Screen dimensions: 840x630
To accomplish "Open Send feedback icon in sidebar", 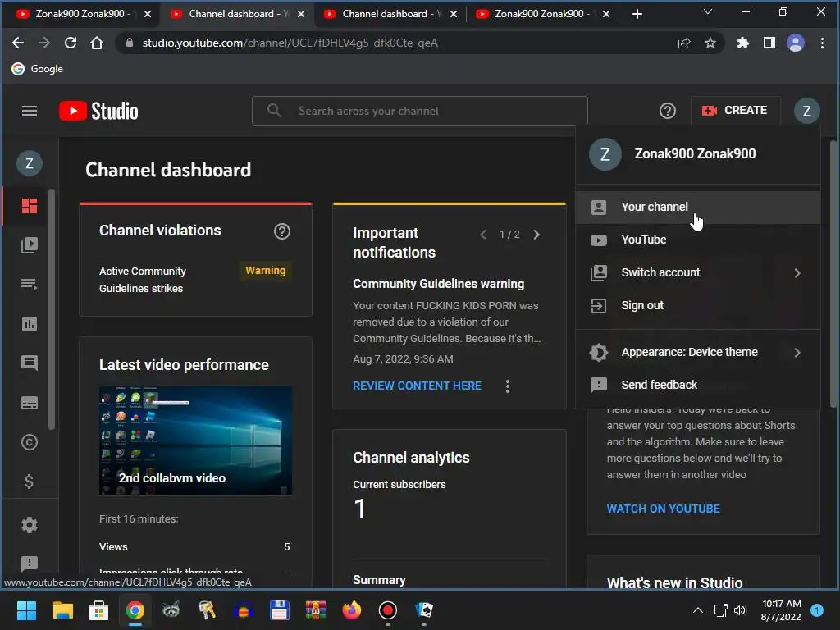I will coord(30,564).
